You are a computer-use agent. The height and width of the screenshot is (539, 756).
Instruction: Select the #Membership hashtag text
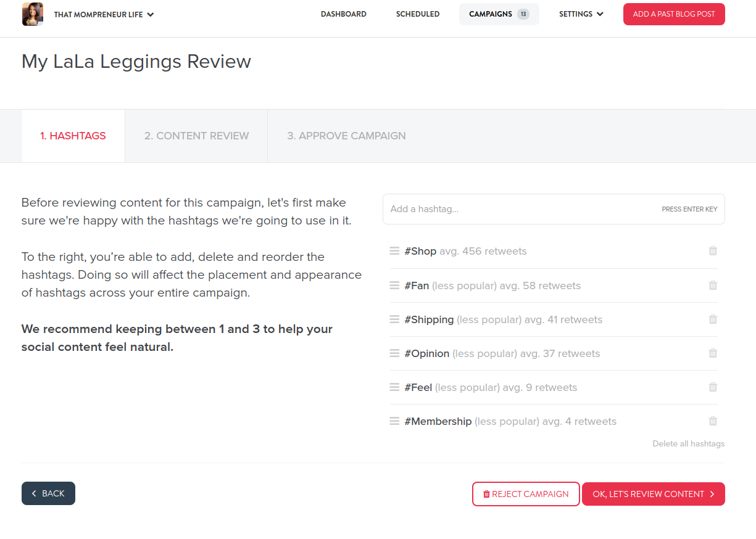438,421
